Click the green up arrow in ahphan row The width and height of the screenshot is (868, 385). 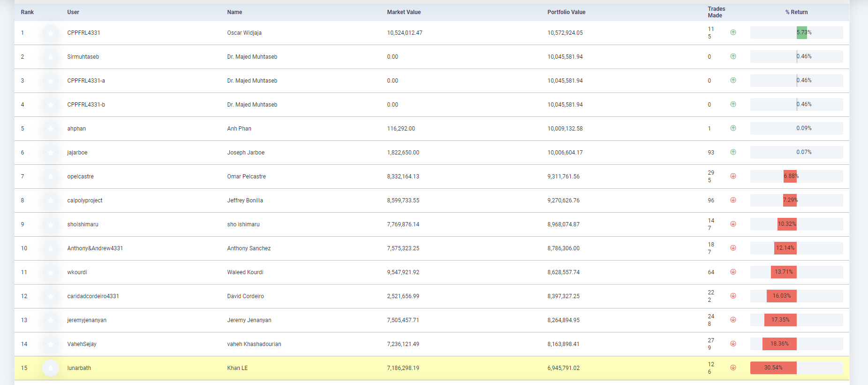pos(733,128)
